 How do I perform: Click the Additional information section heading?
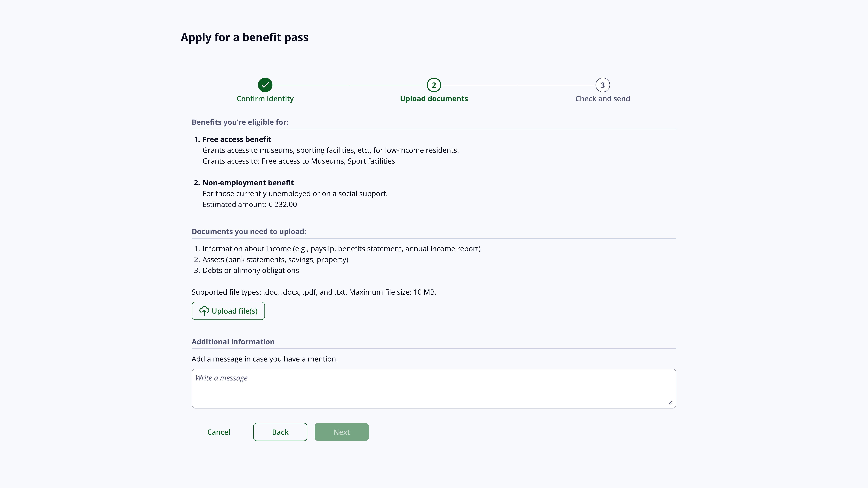tap(233, 342)
